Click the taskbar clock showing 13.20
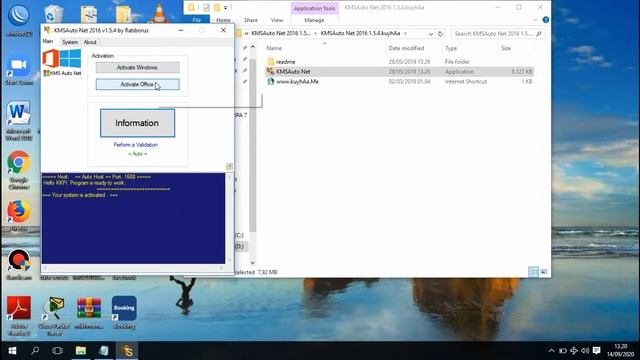640x360 pixels. pos(620,347)
